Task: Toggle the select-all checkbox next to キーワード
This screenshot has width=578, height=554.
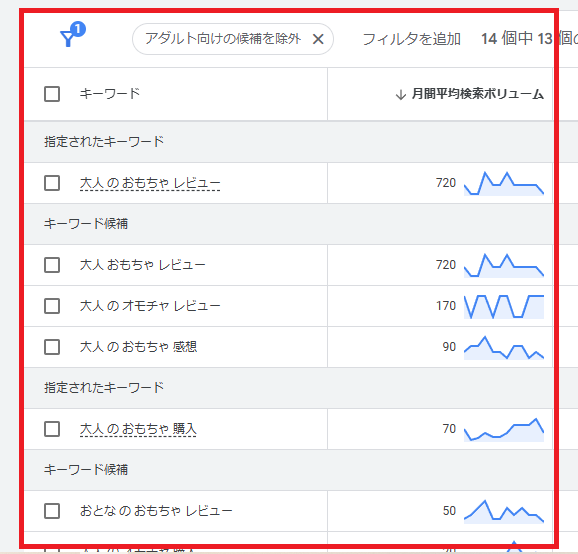Action: click(52, 94)
